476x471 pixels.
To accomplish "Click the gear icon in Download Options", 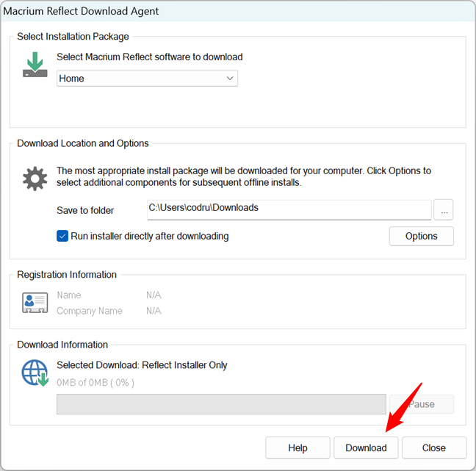I will pos(35,179).
